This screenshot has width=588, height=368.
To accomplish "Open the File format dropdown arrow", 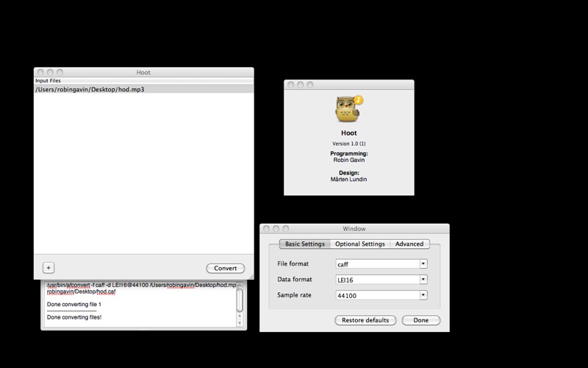I will 423,264.
